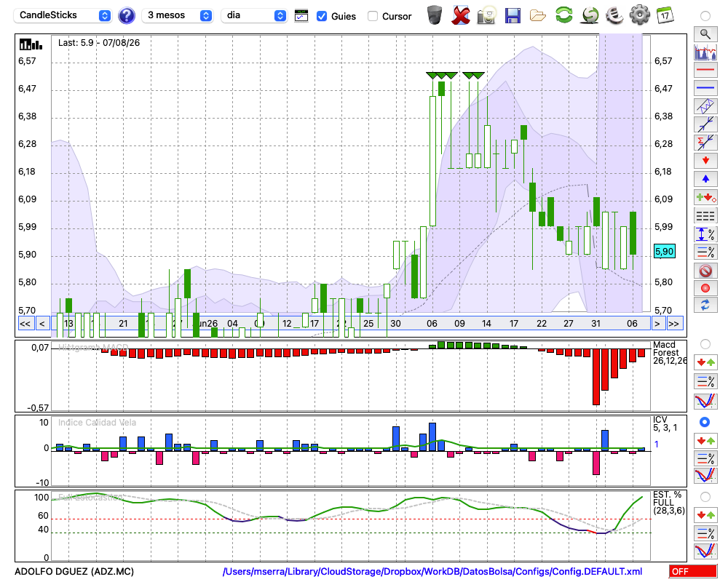Open file with the folder icon
The image size is (728, 582).
coord(538,16)
